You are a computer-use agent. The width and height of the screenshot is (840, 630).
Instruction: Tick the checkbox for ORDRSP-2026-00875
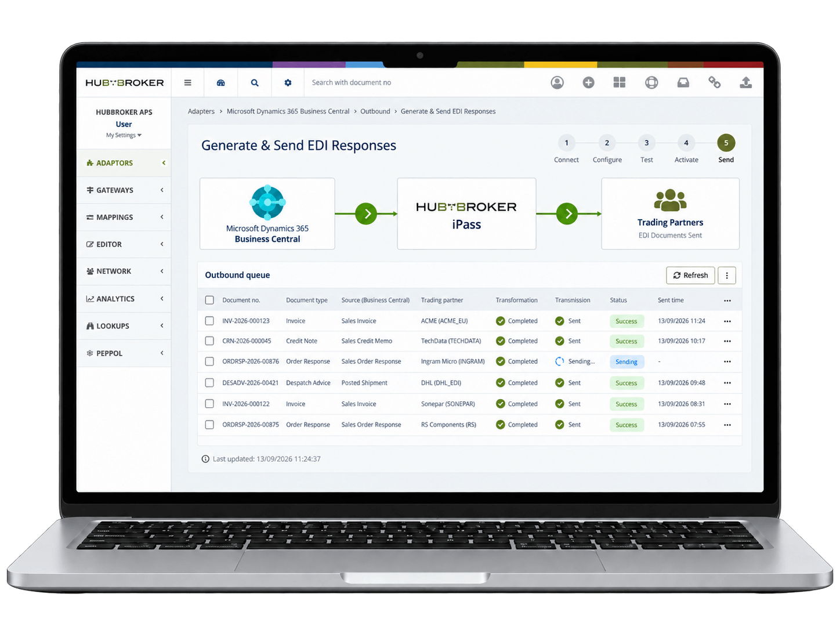pyautogui.click(x=209, y=425)
